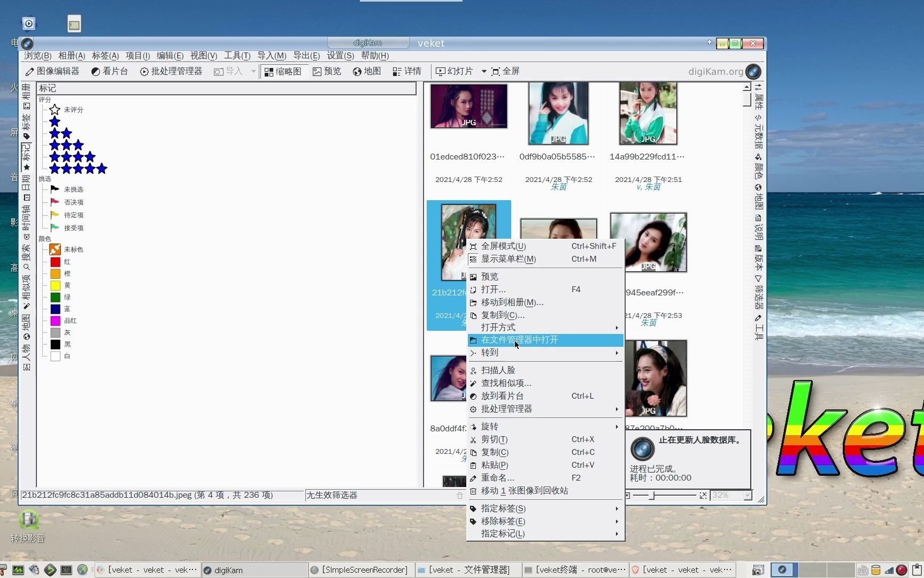
Task: Open the Timeline (时间轴) left sidebar tab
Action: pyautogui.click(x=26, y=223)
